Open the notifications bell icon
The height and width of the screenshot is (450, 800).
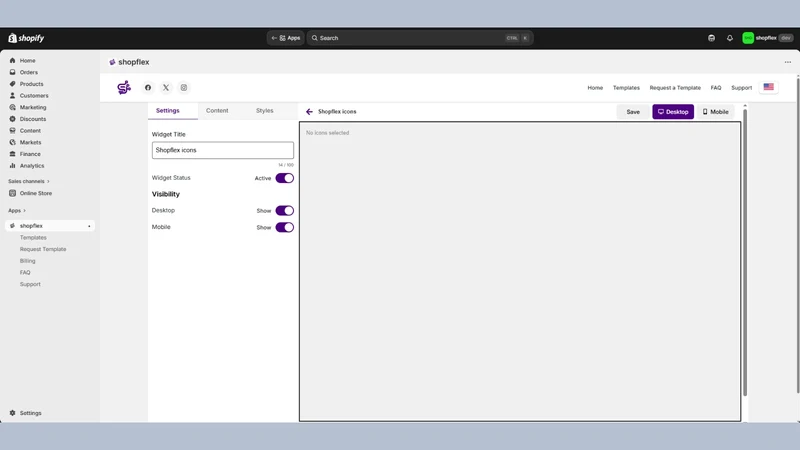click(x=730, y=38)
